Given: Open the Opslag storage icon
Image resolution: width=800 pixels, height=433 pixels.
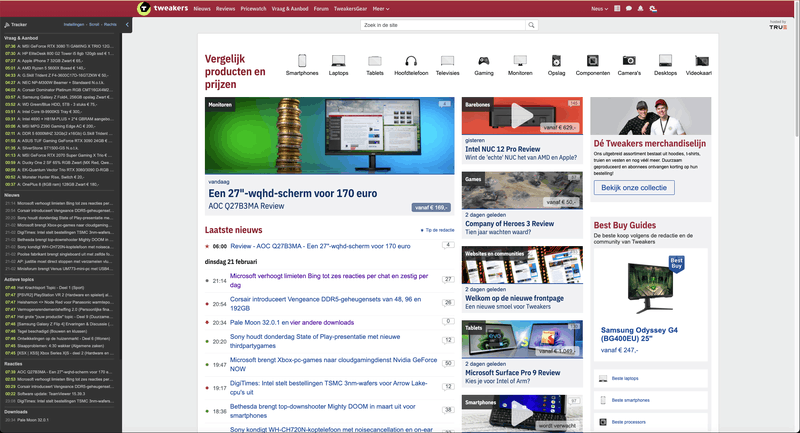Looking at the screenshot, I should (556, 61).
